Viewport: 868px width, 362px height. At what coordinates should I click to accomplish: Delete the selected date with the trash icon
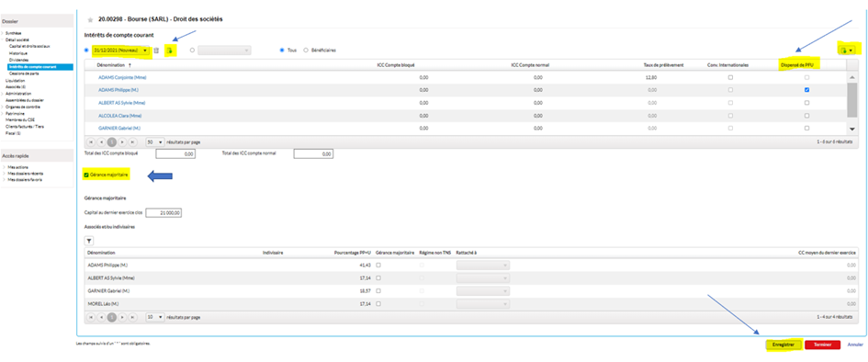coord(157,51)
